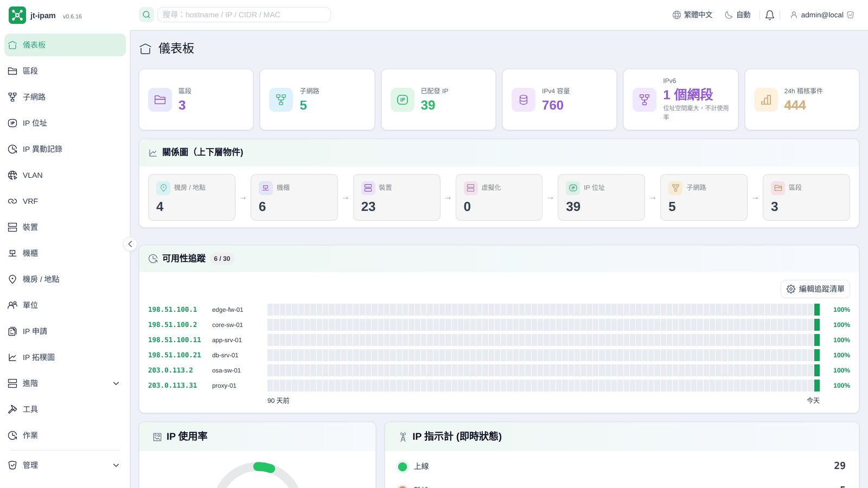Image resolution: width=868 pixels, height=488 pixels.
Task: Click the 機櫃 sidebar icon
Action: 12,253
